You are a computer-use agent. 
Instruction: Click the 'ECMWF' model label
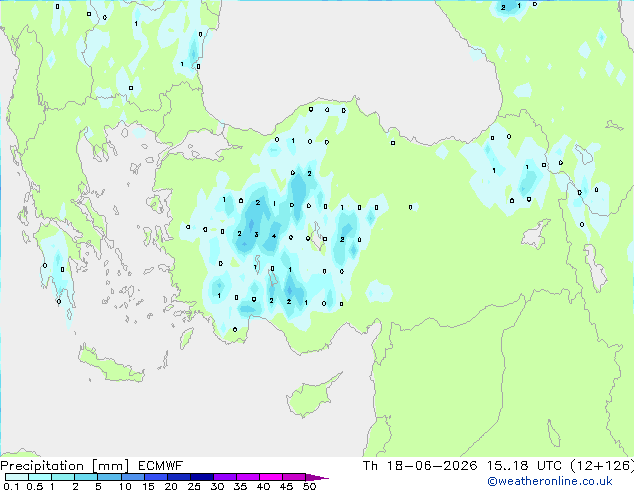(x=160, y=466)
